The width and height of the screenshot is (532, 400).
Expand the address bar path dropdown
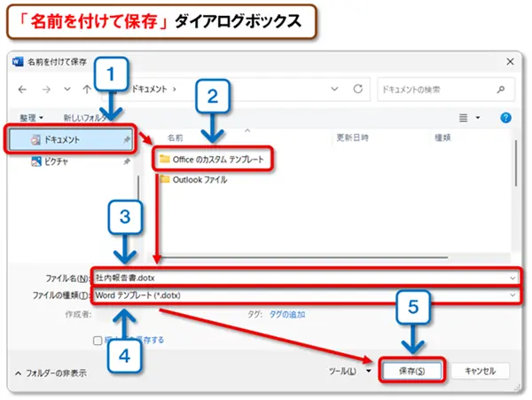pyautogui.click(x=334, y=89)
